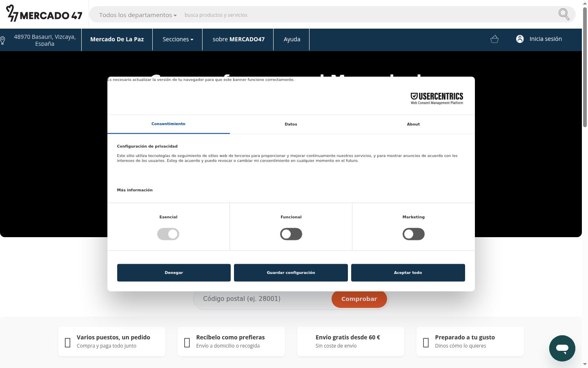
Task: Click the Mercado 47 logo
Action: click(44, 14)
